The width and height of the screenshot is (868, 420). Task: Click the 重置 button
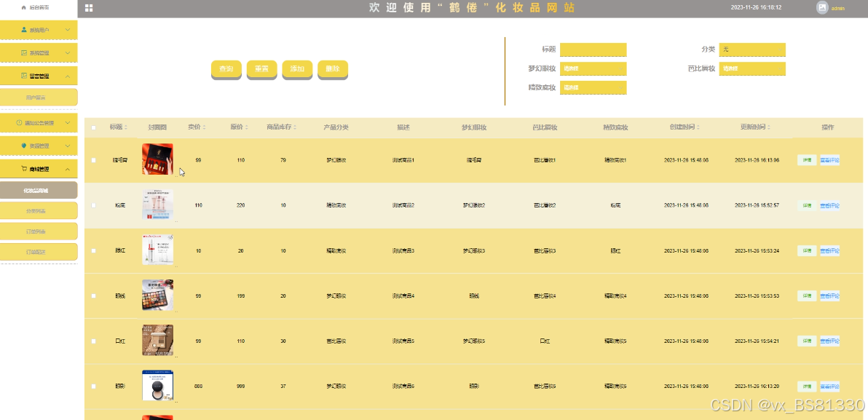262,69
